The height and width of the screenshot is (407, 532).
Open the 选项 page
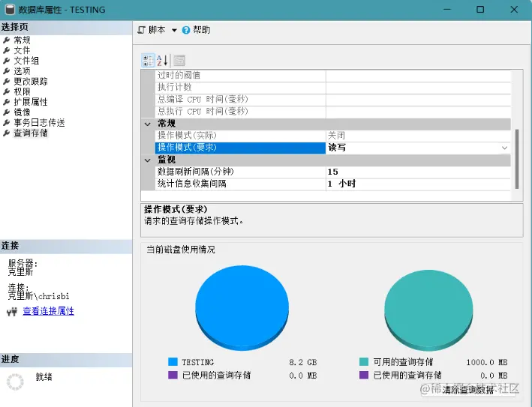(22, 71)
